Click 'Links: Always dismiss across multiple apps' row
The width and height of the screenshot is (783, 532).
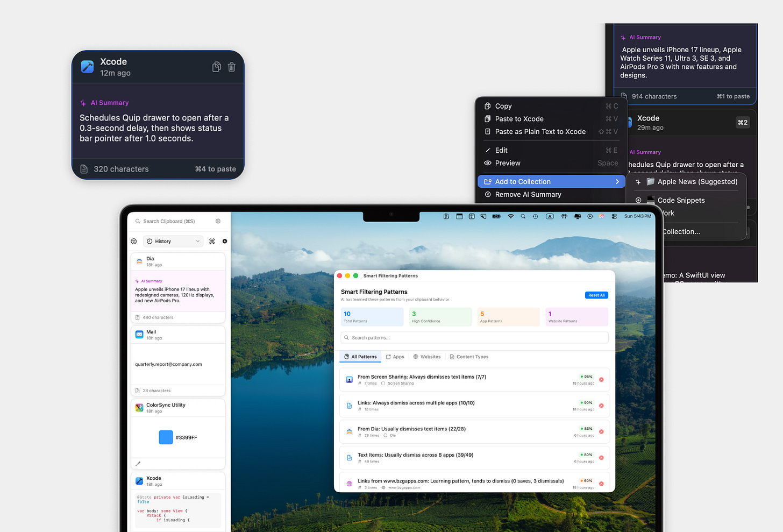click(x=474, y=406)
